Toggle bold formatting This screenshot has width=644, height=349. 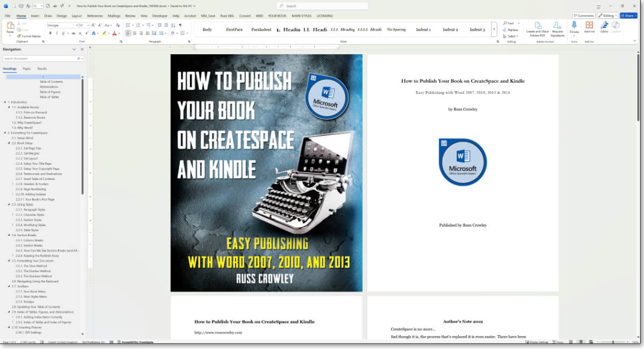tap(50, 33)
